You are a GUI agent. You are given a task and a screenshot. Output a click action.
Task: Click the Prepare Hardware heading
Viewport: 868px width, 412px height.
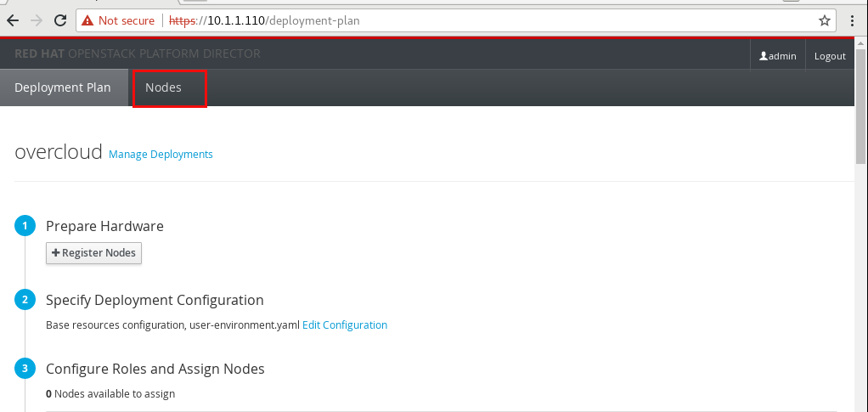pyautogui.click(x=104, y=226)
